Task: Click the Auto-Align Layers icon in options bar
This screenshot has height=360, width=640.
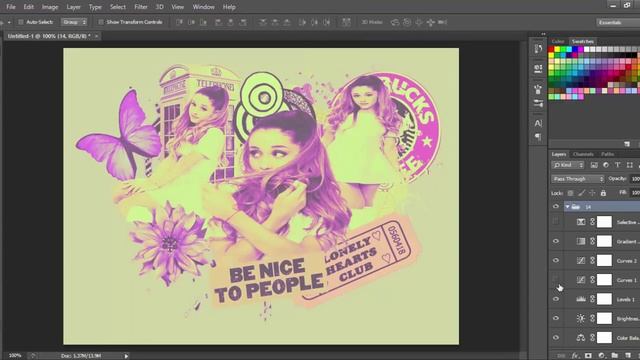Action: (346, 22)
